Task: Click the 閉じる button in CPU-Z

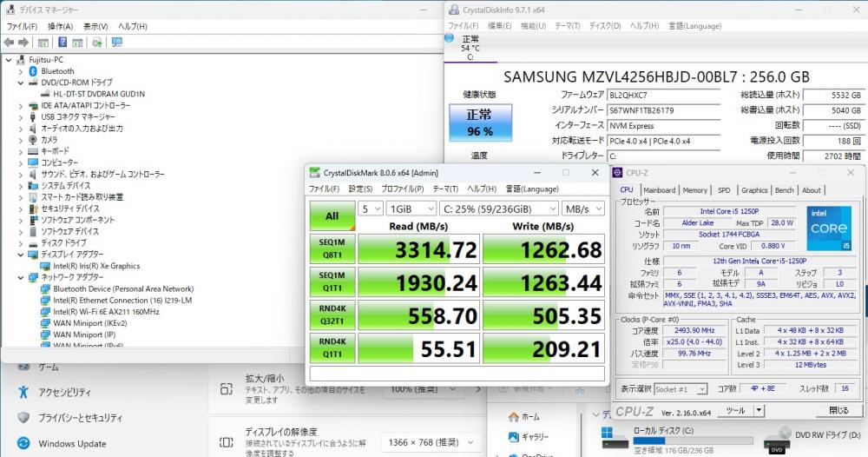Action: (838, 410)
